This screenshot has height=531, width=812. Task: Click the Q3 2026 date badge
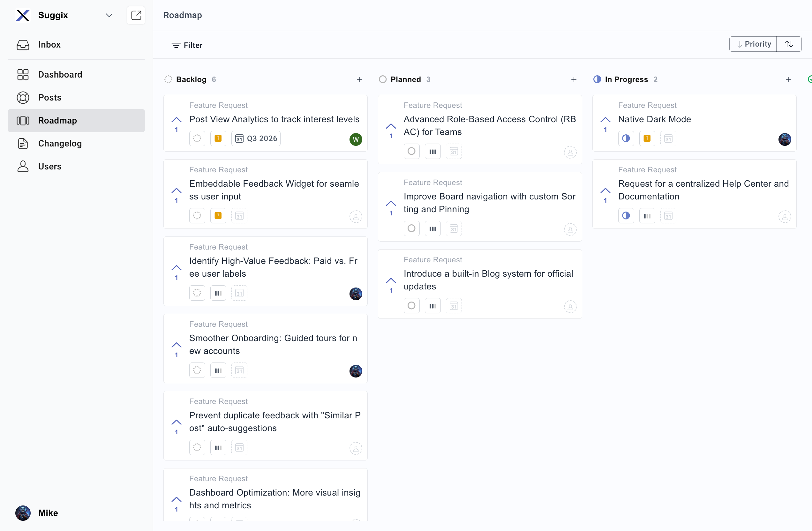(256, 138)
